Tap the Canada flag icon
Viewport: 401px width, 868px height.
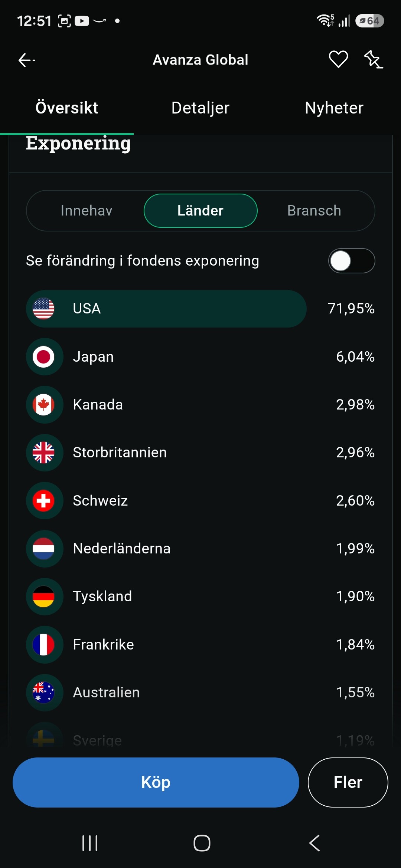pyautogui.click(x=43, y=405)
